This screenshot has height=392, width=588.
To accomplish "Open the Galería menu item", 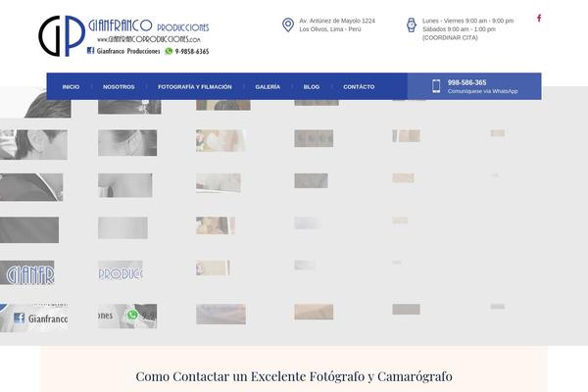I will click(268, 86).
